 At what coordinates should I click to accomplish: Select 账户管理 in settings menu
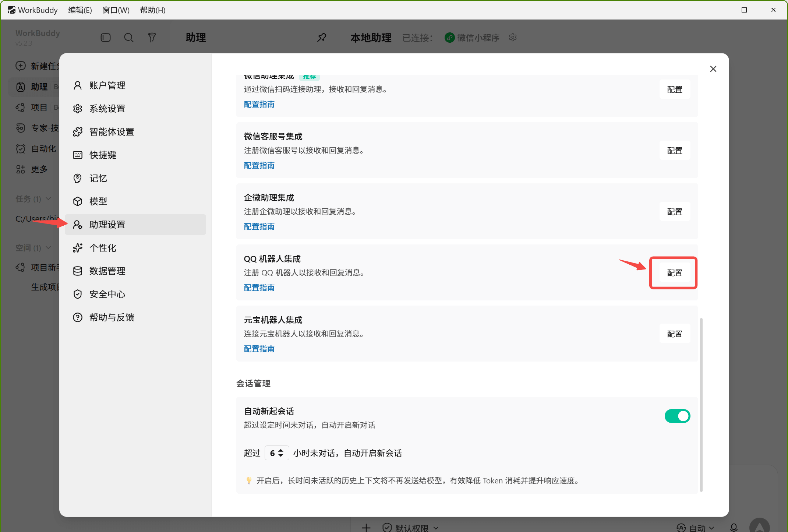(135, 85)
